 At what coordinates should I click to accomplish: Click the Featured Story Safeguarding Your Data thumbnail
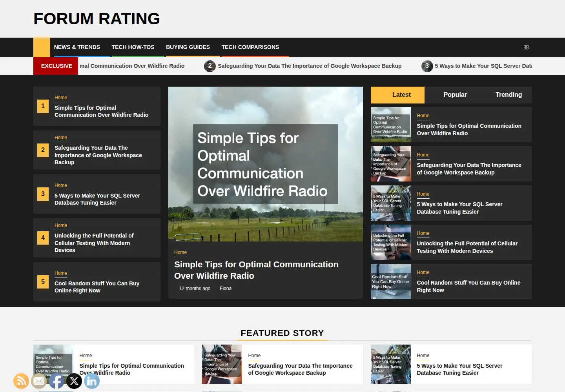click(222, 364)
